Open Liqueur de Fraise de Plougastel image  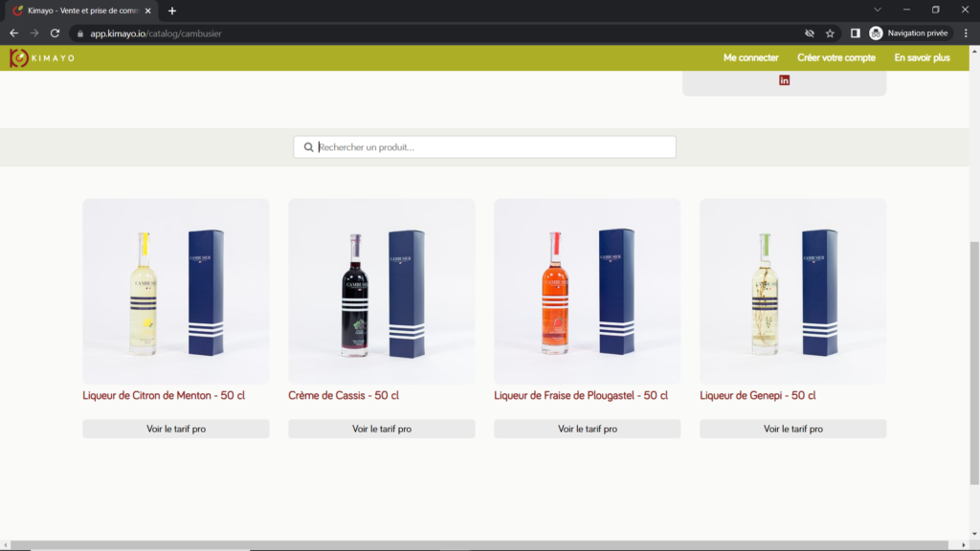pyautogui.click(x=587, y=291)
